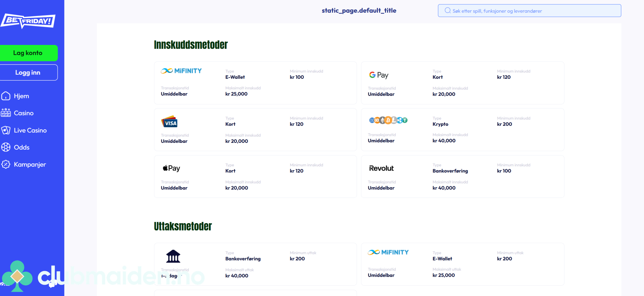Click crypto maximum deposit kr 40,000

tap(444, 141)
